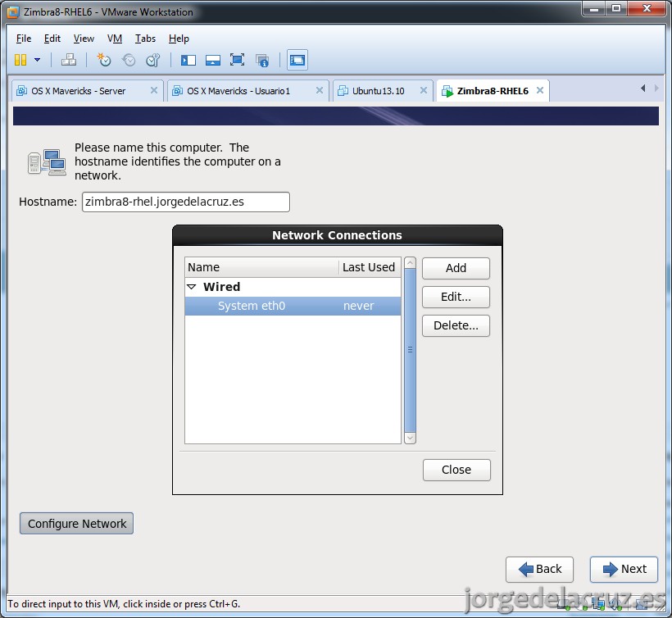The height and width of the screenshot is (618, 672).
Task: Select the Zimbra8-RHEL6 tab
Action: tap(493, 91)
